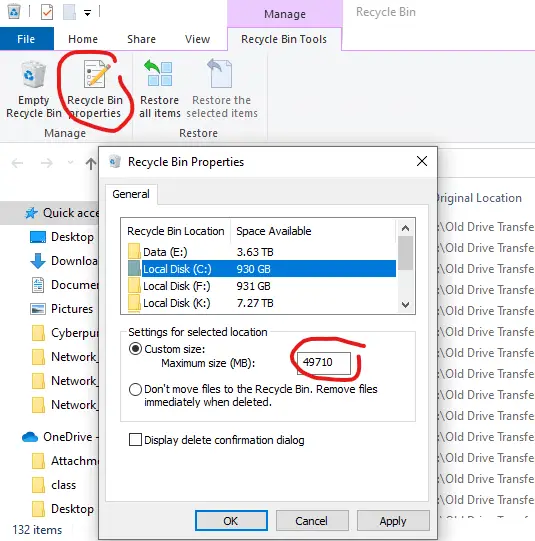This screenshot has width=535, height=541.
Task: Select Quick access in navigation pane
Action: [49, 213]
